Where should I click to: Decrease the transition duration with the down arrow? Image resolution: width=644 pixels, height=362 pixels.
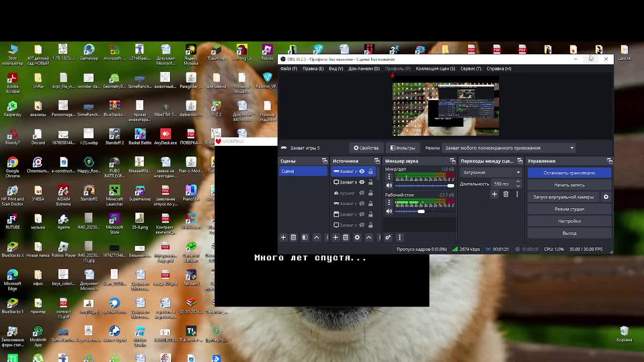pyautogui.click(x=518, y=186)
